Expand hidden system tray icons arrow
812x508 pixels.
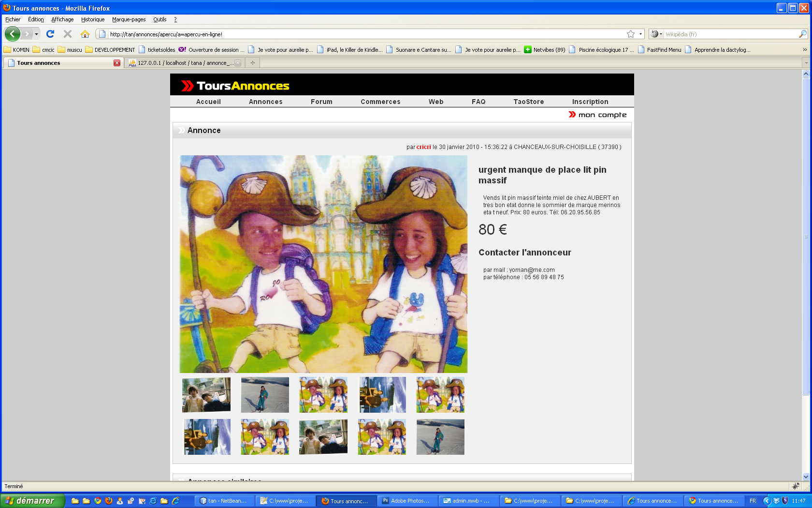[x=767, y=501]
